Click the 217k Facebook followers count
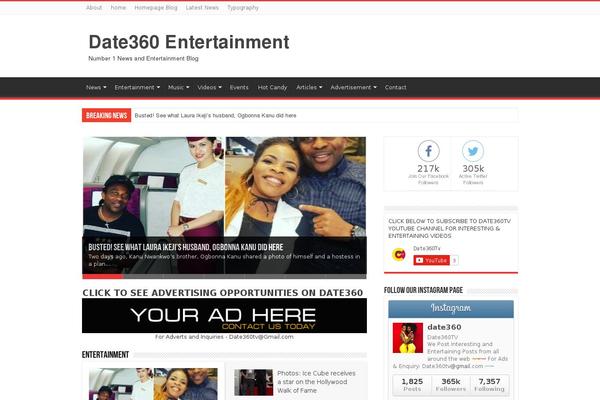 (x=428, y=169)
